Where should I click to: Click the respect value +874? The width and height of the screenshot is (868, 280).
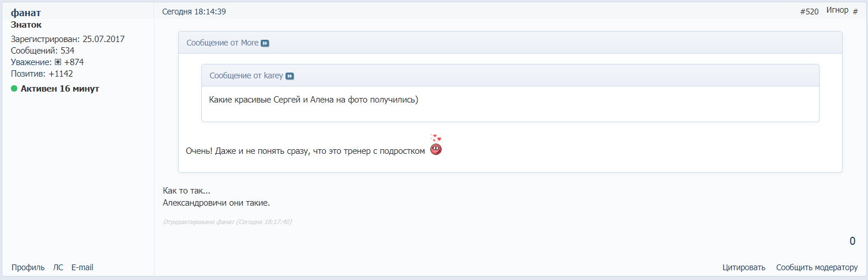pyautogui.click(x=74, y=62)
